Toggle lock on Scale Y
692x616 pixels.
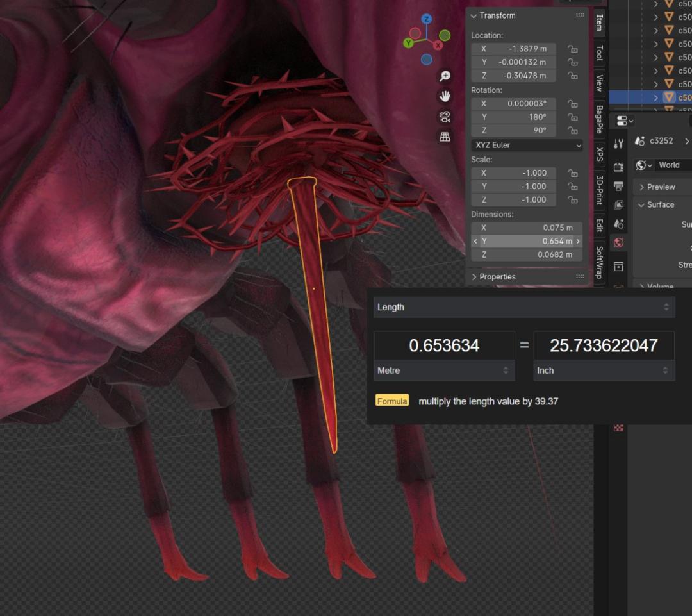(572, 187)
